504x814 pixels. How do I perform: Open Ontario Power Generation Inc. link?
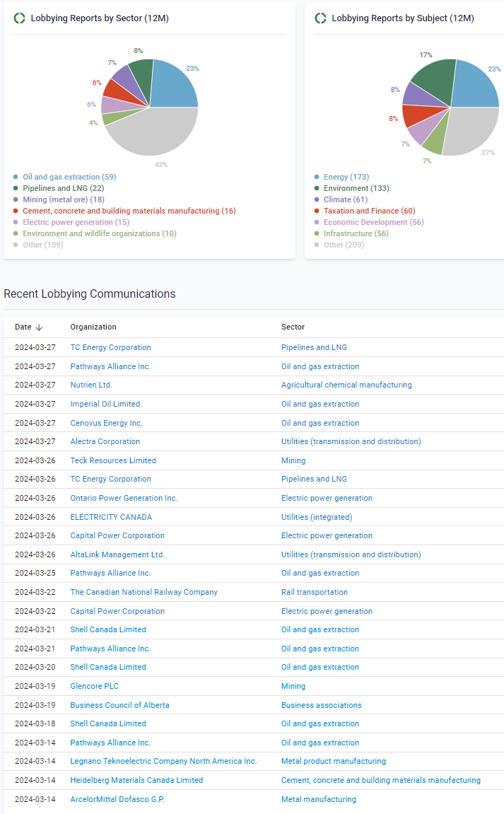pyautogui.click(x=124, y=499)
